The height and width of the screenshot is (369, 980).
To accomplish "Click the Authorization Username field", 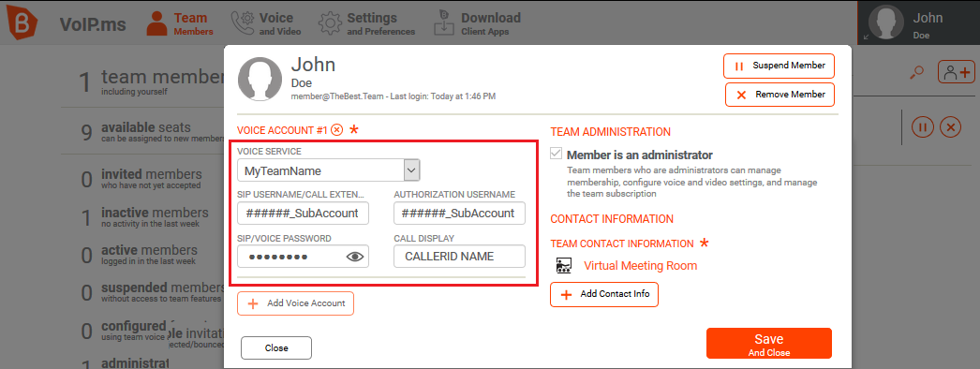I will click(x=459, y=213).
